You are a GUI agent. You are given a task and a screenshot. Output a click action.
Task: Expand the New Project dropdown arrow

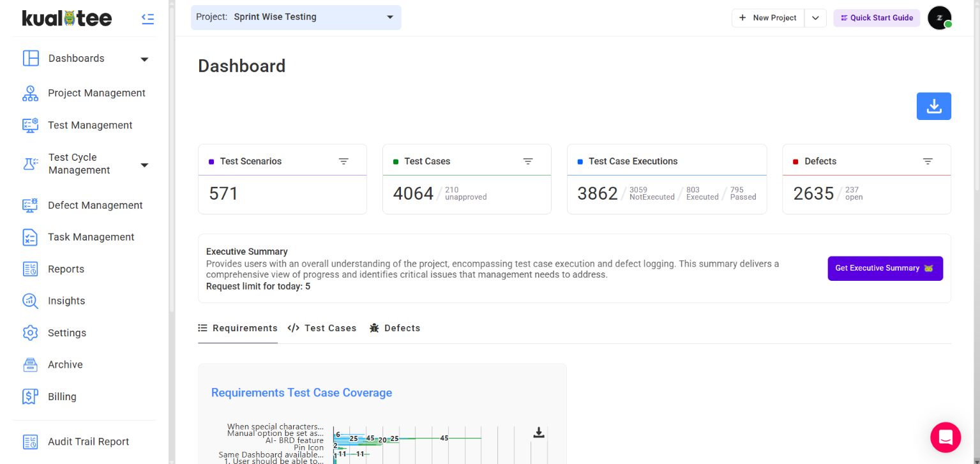pyautogui.click(x=815, y=18)
